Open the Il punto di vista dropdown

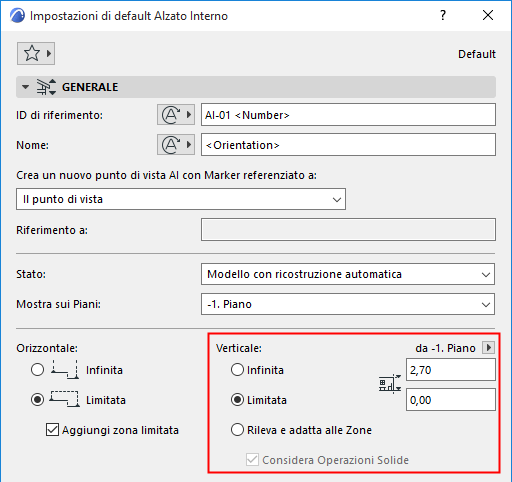pos(181,199)
